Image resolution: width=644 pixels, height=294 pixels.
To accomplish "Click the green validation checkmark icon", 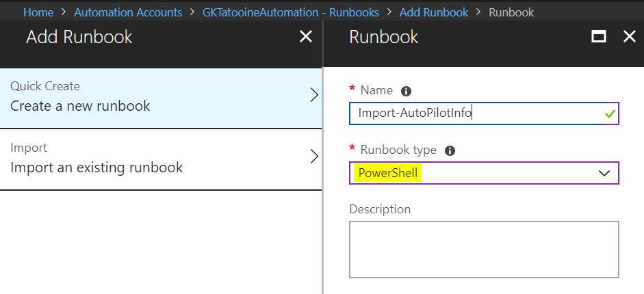I will click(x=610, y=114).
